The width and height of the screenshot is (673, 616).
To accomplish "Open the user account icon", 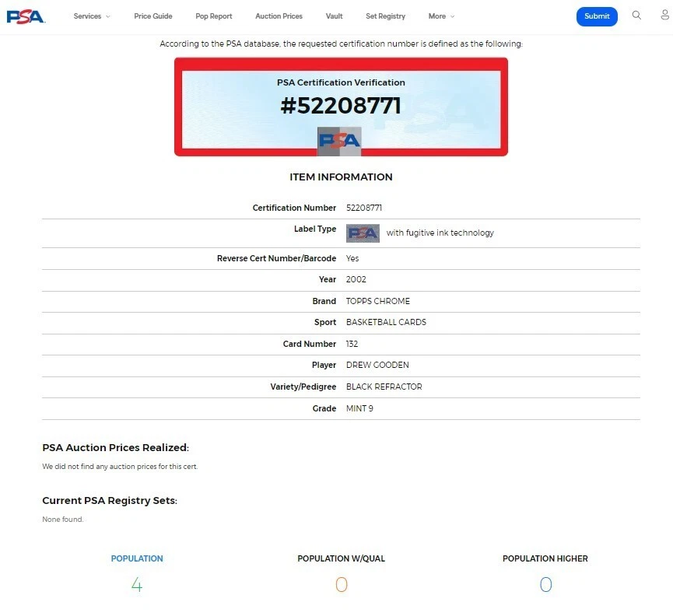I will point(664,16).
